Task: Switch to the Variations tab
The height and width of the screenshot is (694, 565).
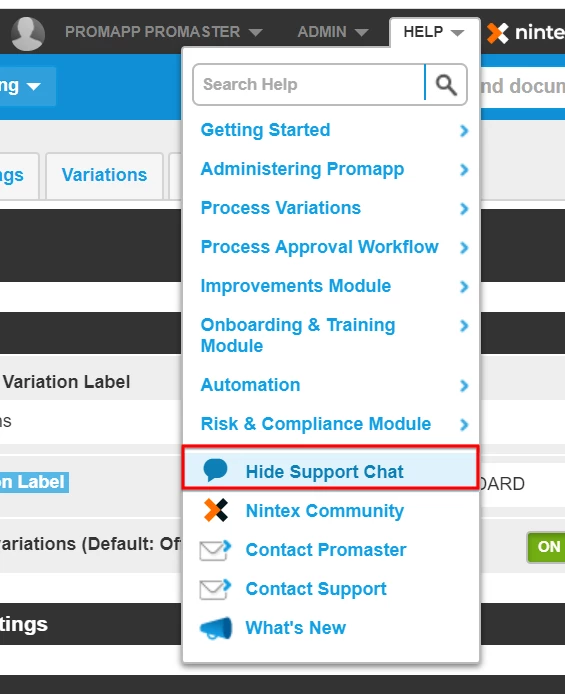Action: [104, 175]
